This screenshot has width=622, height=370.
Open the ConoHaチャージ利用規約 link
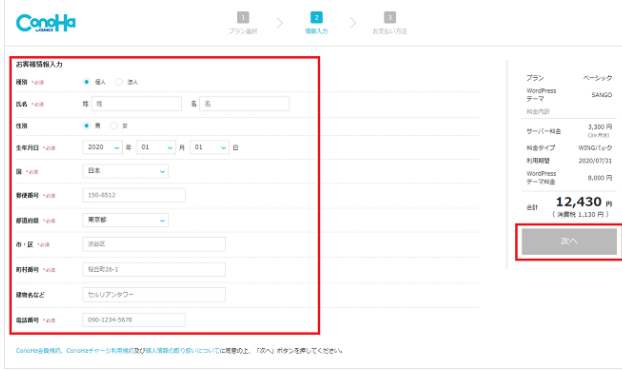pyautogui.click(x=100, y=351)
